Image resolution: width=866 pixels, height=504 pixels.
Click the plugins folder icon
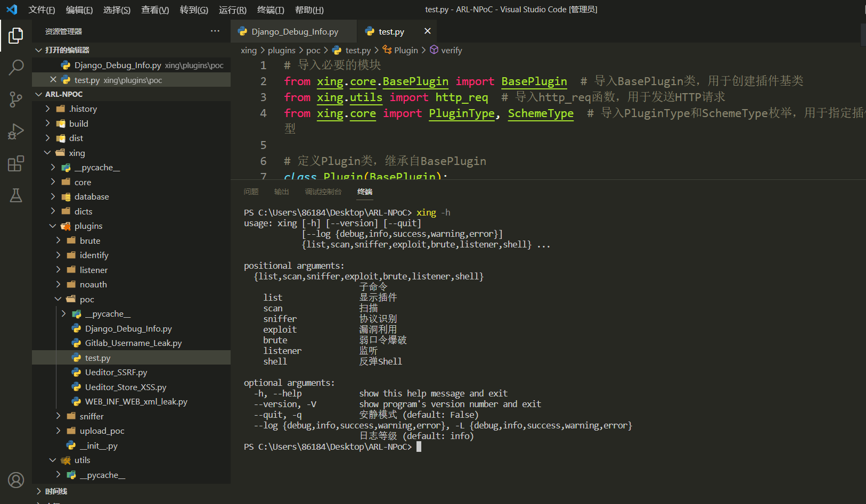(x=66, y=226)
